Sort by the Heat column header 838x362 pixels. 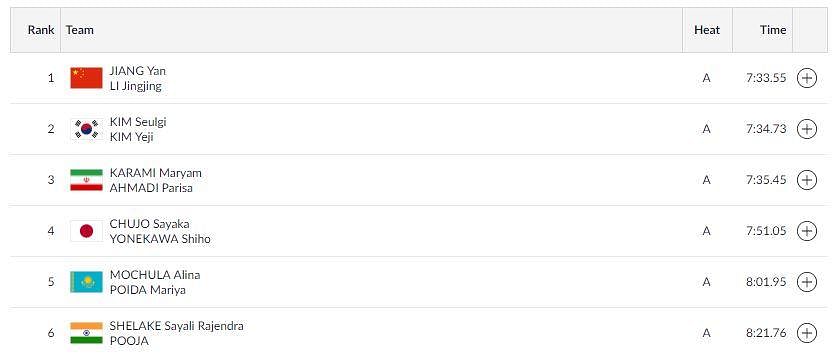(707, 30)
